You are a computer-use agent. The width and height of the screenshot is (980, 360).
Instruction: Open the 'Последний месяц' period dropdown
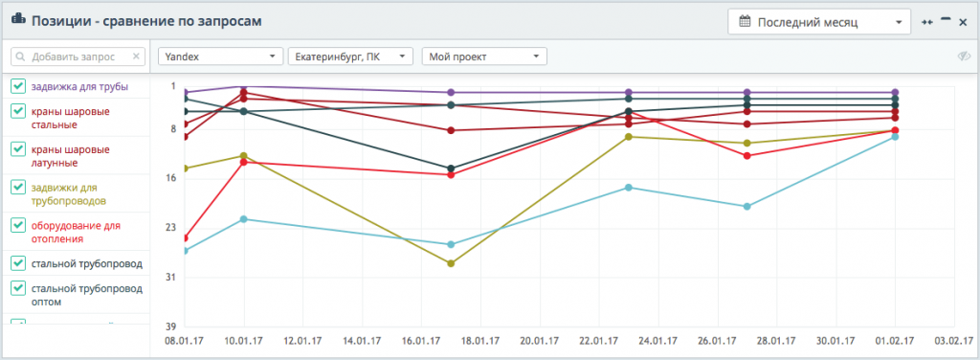819,22
